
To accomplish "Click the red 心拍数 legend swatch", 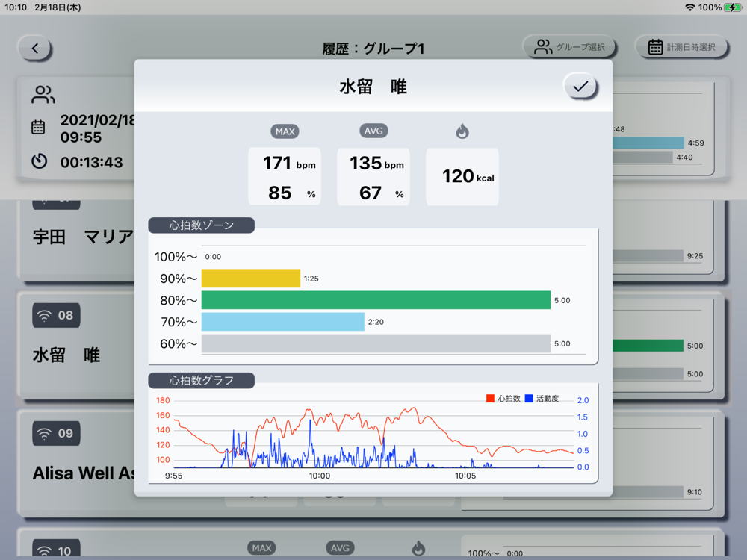I will pos(490,399).
